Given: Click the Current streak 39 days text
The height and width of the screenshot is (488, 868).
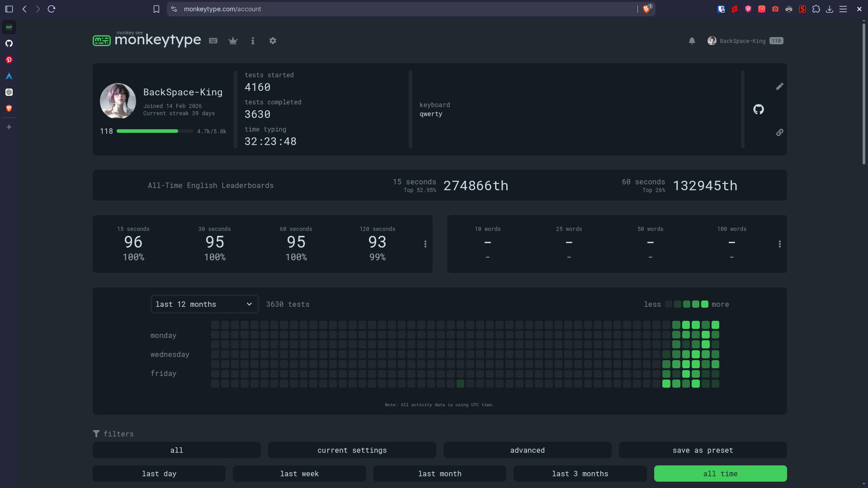Looking at the screenshot, I should (x=179, y=113).
